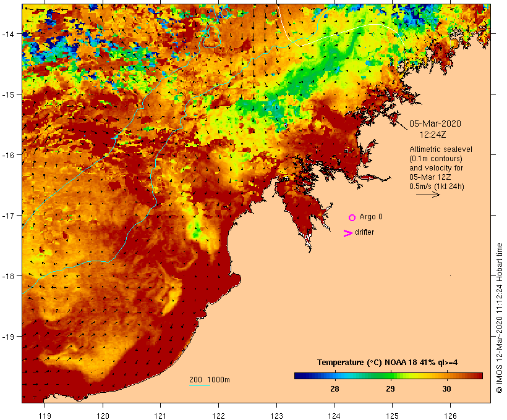The width and height of the screenshot is (507, 420).
Task: Click the 'and velocity for' text line
Action: [436, 168]
